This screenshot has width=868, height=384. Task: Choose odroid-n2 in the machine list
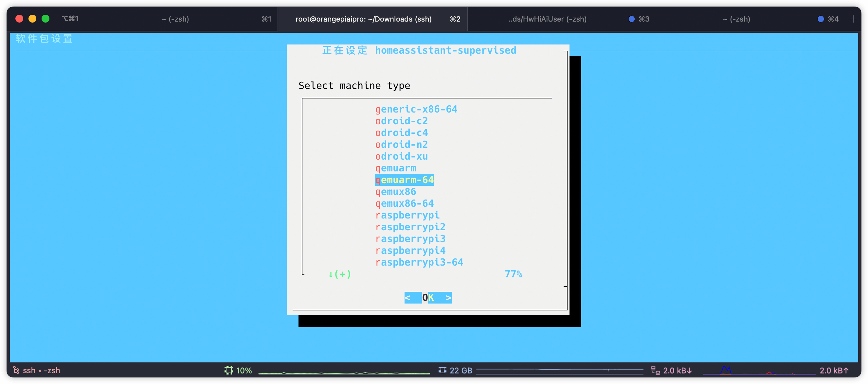(401, 145)
